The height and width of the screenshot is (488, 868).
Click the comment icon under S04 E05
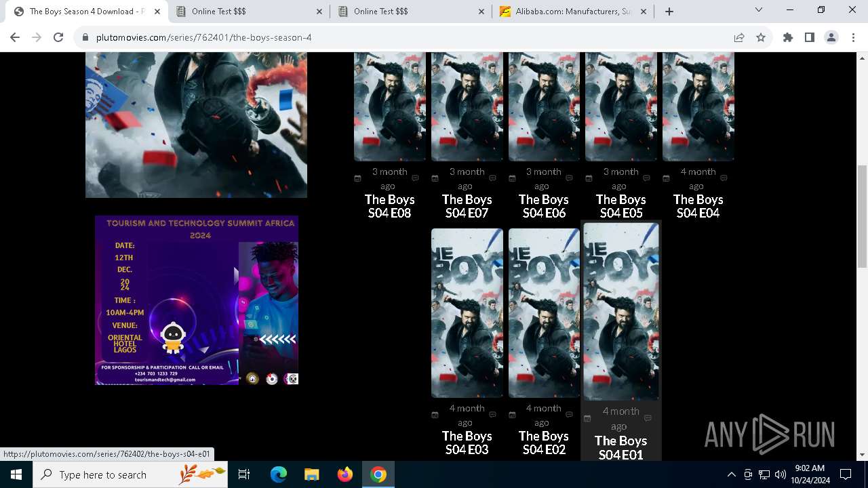[646, 178]
